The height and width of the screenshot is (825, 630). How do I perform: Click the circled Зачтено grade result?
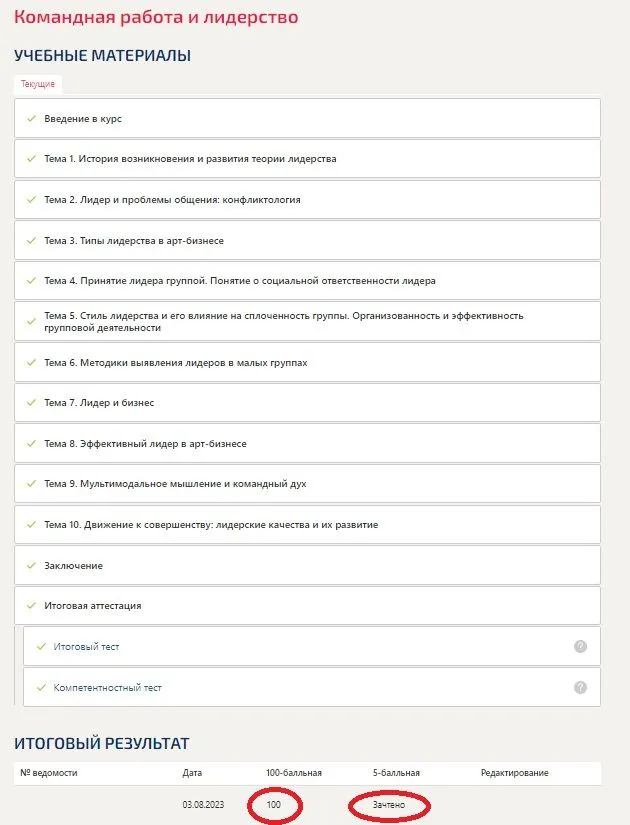point(389,805)
